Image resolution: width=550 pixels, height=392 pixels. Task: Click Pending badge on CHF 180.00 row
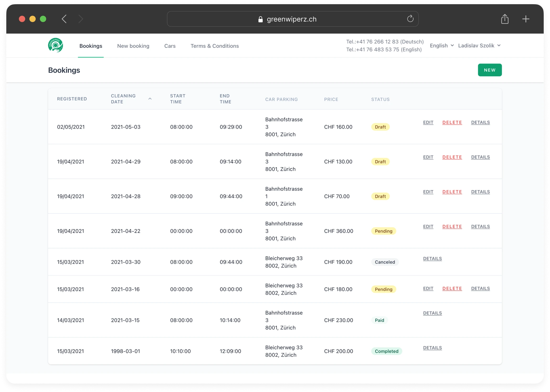tap(384, 289)
